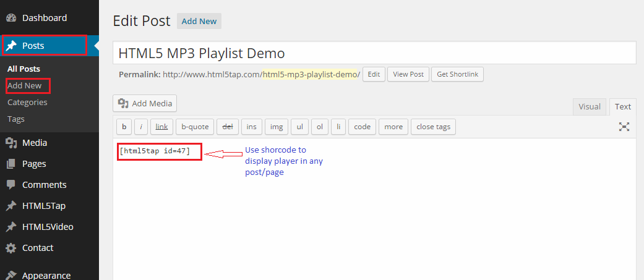The image size is (644, 280).
Task: Click the Get Shortlink button
Action: [457, 74]
